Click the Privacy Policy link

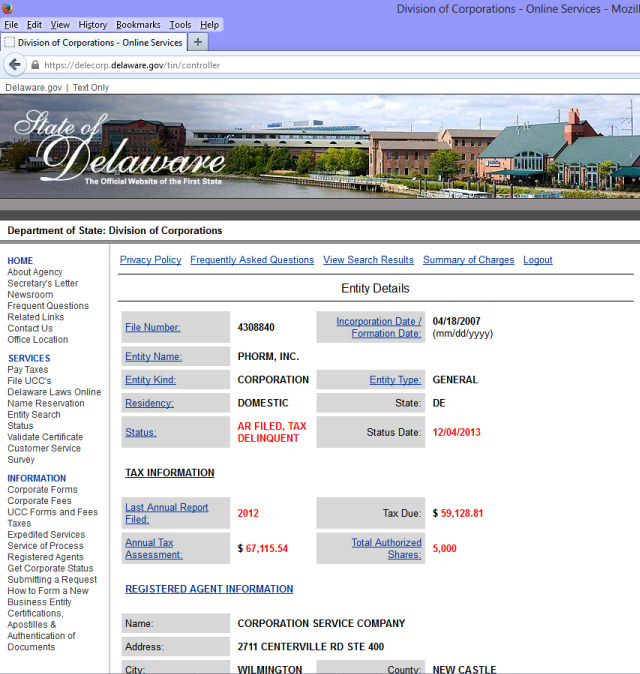(x=151, y=260)
